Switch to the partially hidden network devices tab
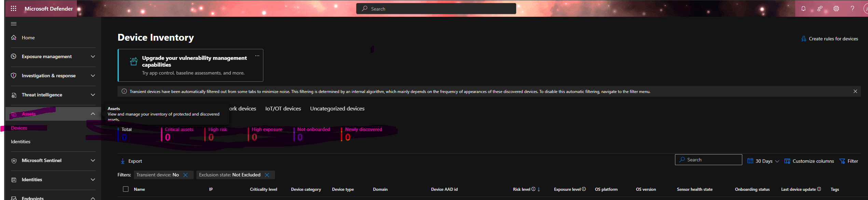This screenshot has height=200, width=868. tap(243, 108)
